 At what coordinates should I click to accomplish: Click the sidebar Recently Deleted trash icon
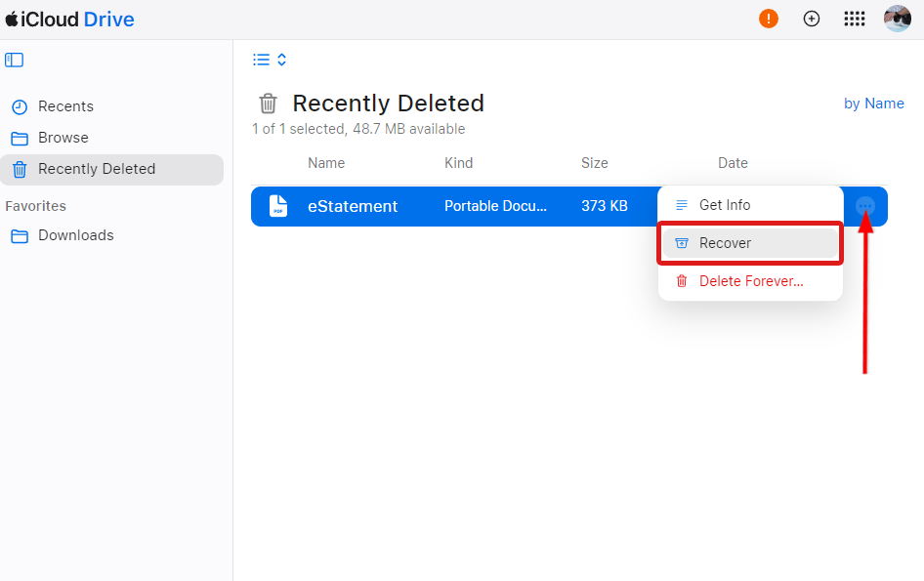coord(20,170)
